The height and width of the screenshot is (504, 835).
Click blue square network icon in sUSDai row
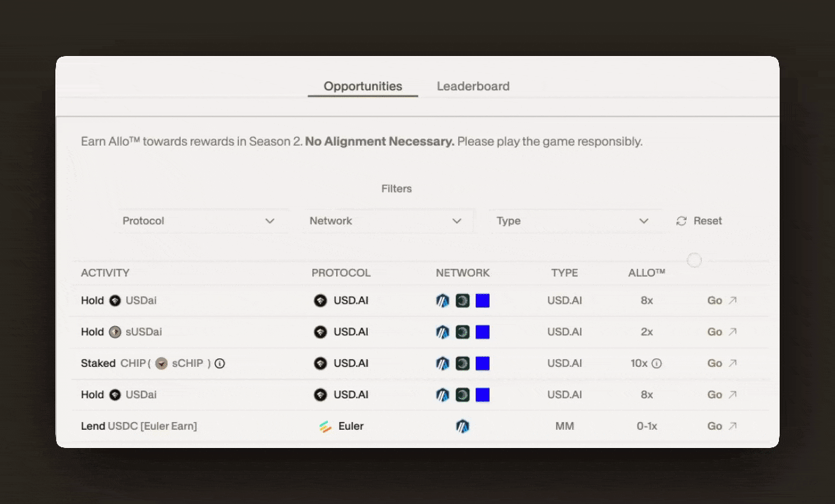[x=483, y=332]
